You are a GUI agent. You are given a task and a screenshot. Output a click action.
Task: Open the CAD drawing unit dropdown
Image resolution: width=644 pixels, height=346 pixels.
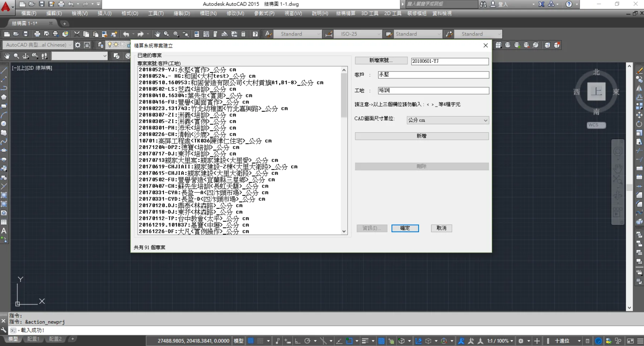[x=448, y=120]
